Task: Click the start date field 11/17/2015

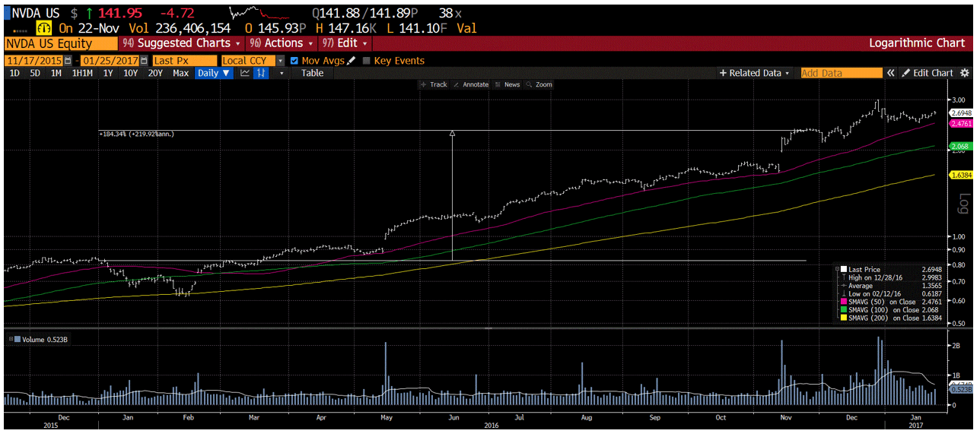Action: (x=34, y=61)
